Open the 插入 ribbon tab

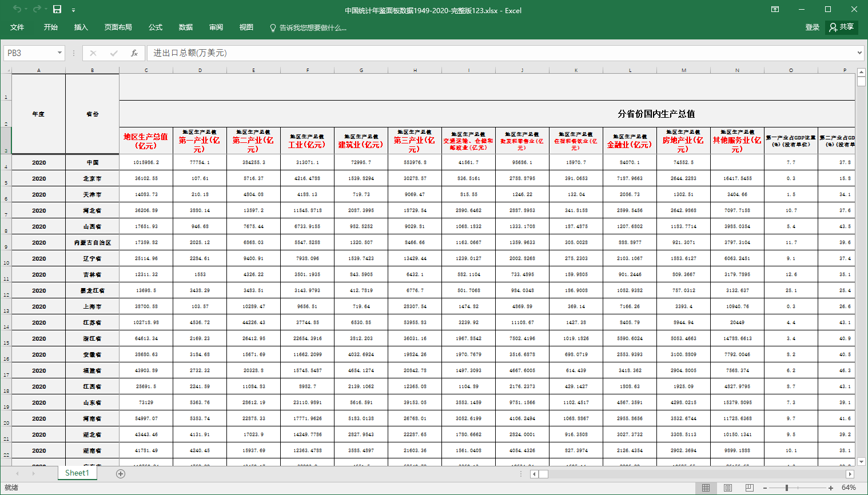[81, 27]
